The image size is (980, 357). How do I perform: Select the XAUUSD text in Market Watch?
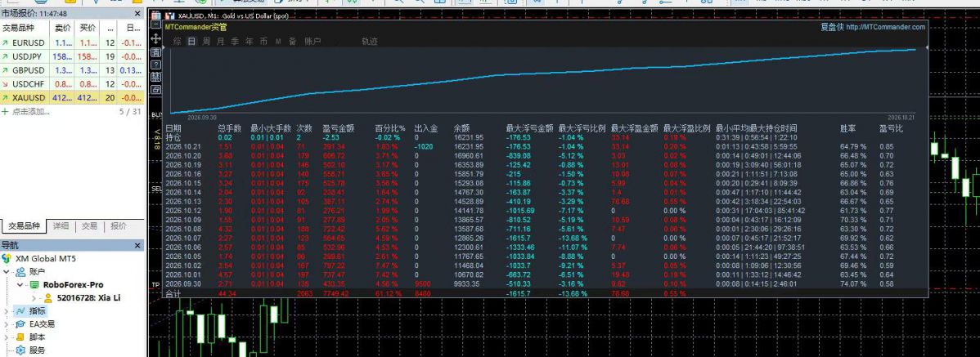tap(29, 98)
